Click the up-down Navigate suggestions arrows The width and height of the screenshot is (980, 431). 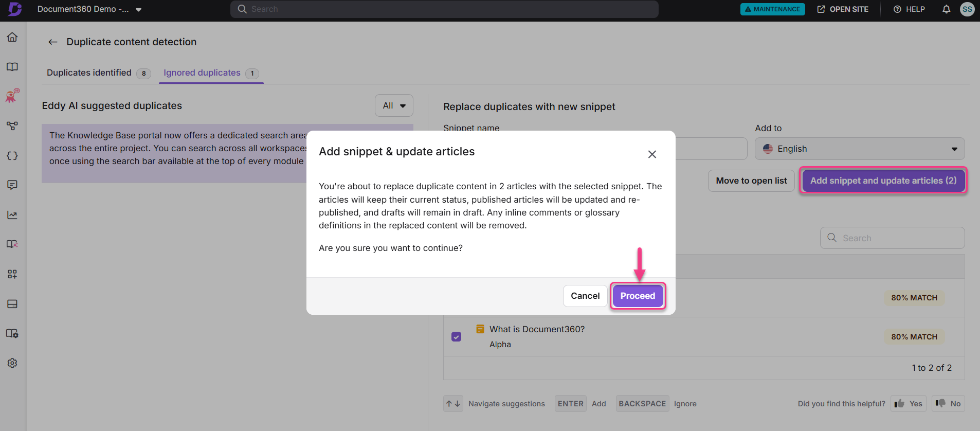453,404
